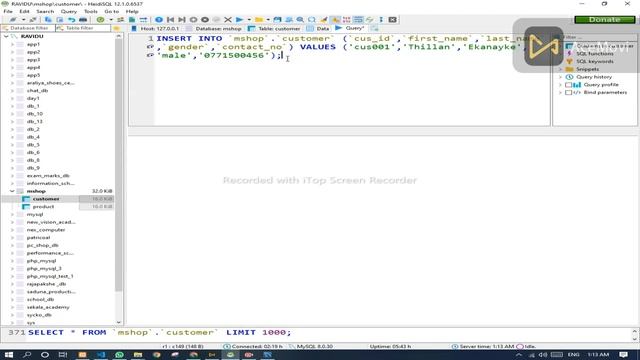Image resolution: width=640 pixels, height=360 pixels.
Task: Click the blue Help circle icon
Action: tap(159, 20)
